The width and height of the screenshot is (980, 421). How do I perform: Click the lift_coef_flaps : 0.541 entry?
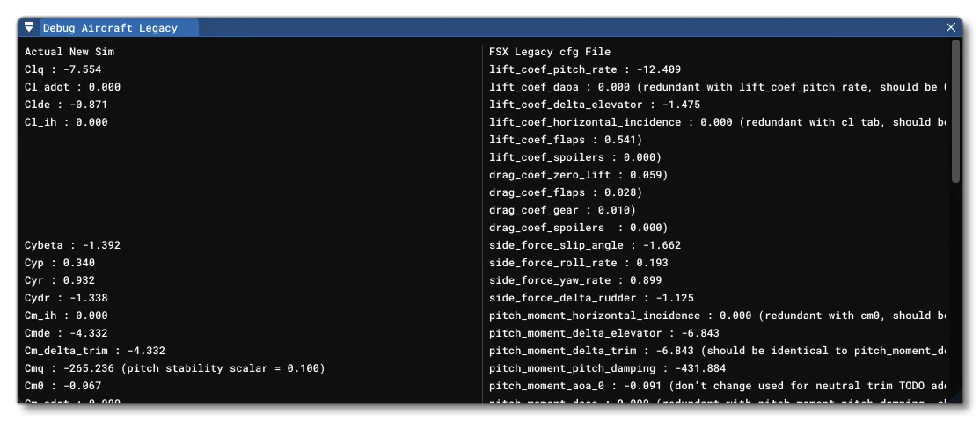(566, 139)
